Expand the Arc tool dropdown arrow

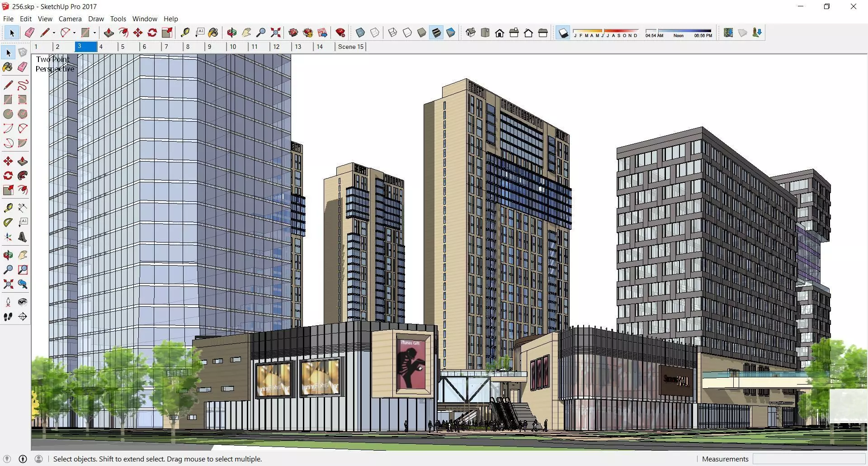click(74, 33)
